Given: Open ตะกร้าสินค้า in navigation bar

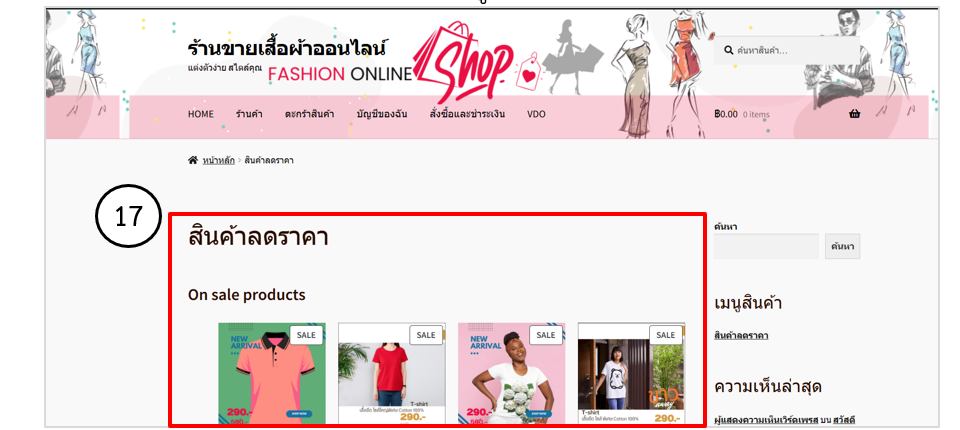Looking at the screenshot, I should coord(309,114).
